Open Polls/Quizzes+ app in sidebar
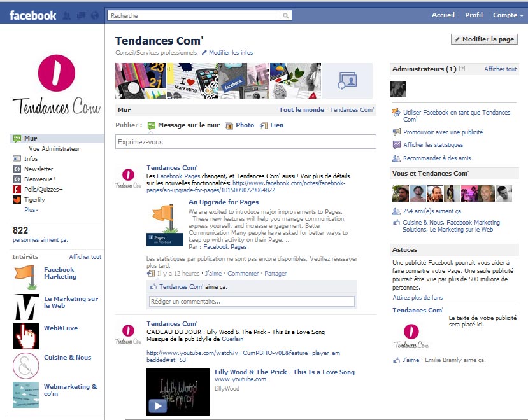This screenshot has width=528, height=420. (43, 189)
